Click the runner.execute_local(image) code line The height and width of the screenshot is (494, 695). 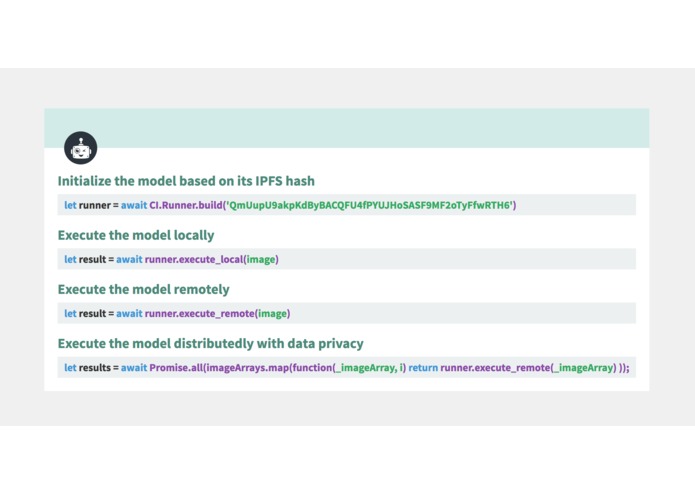(347, 259)
